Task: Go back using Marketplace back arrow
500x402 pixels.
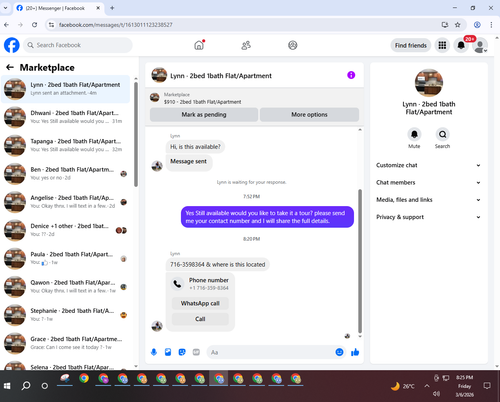Action: pyautogui.click(x=10, y=67)
